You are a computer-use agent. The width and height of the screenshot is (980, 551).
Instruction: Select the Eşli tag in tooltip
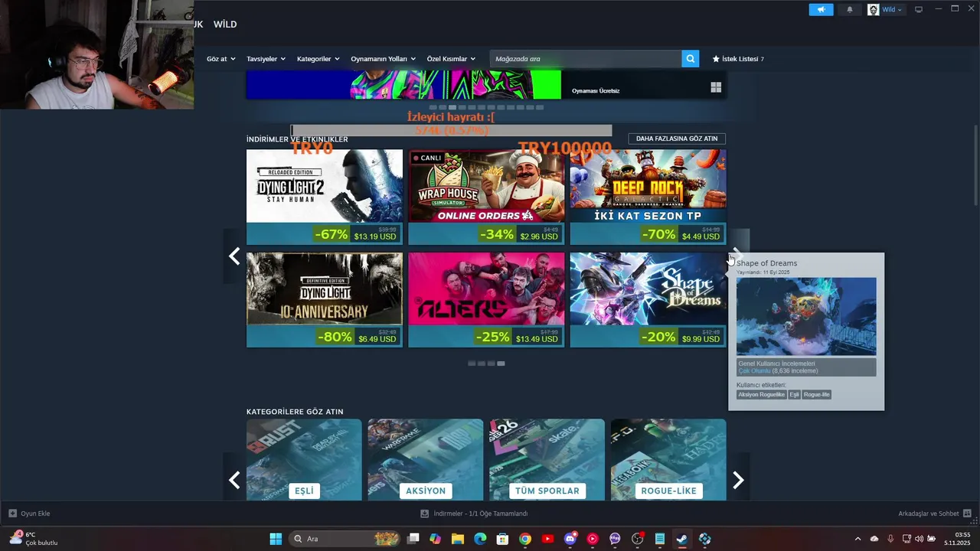tap(794, 395)
